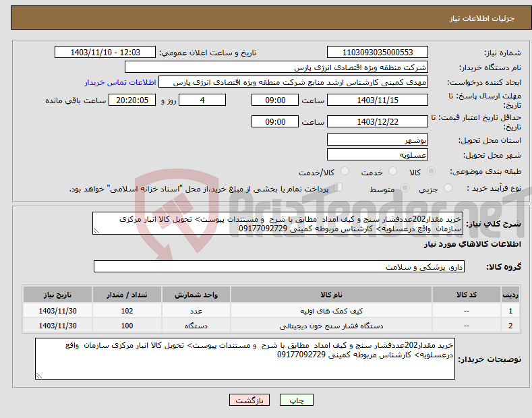Click the نام کالا column header
The height and width of the screenshot is (418, 532).
click(x=331, y=295)
